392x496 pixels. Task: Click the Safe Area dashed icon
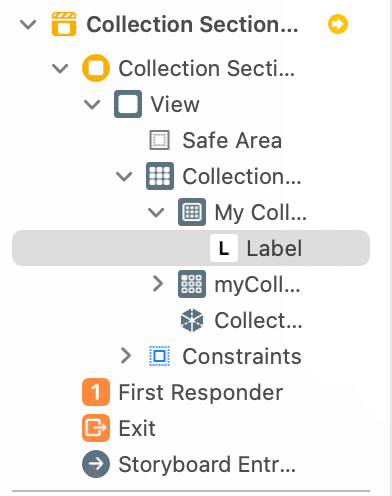(x=159, y=140)
